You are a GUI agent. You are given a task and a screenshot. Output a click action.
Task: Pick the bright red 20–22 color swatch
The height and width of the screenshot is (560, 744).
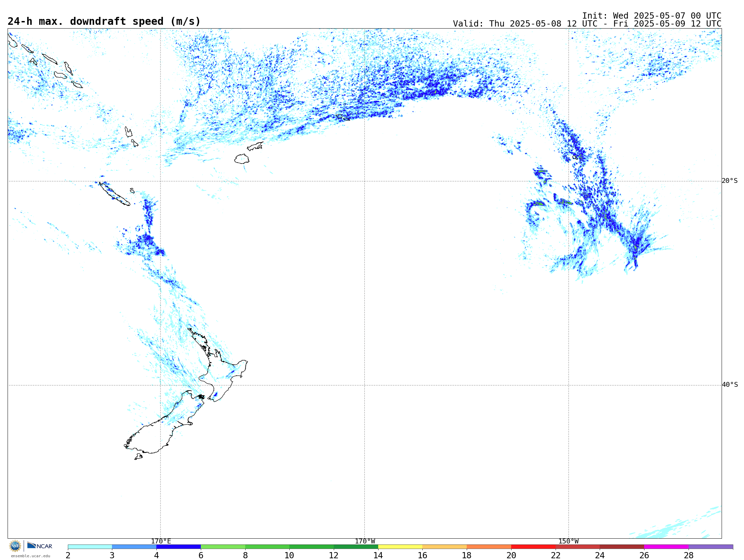tap(533, 547)
